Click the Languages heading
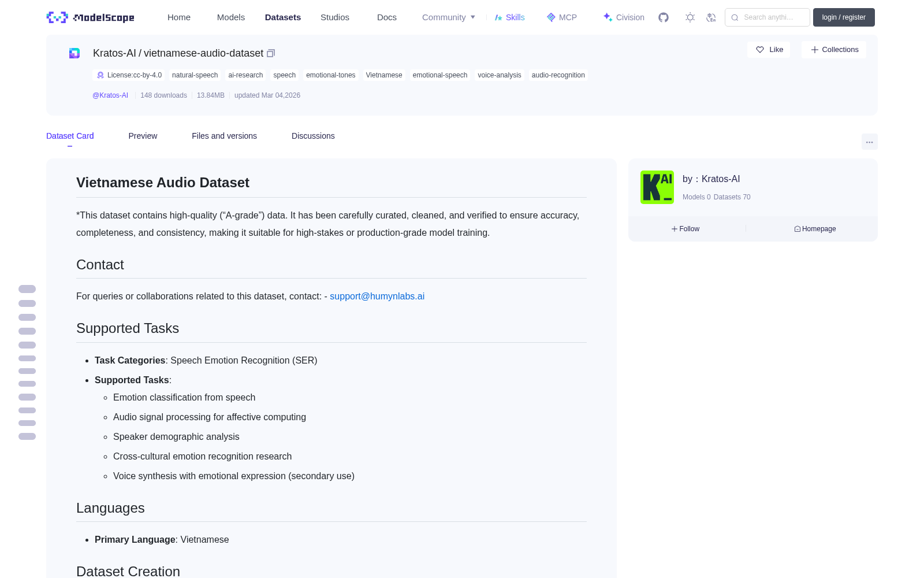Viewport: 924px width, 578px height. [110, 508]
